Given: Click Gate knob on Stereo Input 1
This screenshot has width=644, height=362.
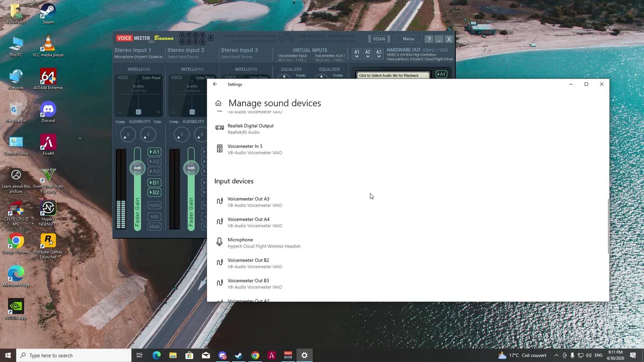Looking at the screenshot, I should point(148,134).
